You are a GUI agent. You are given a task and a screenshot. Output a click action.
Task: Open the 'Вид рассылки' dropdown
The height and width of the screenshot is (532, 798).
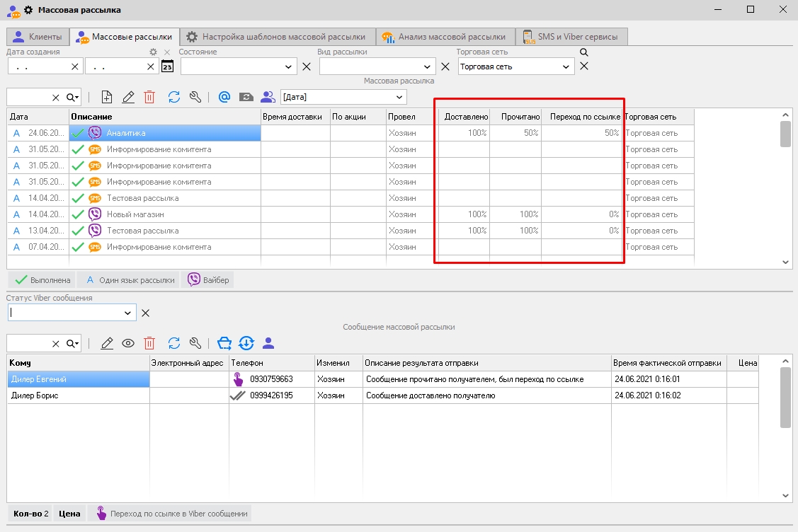tap(427, 66)
